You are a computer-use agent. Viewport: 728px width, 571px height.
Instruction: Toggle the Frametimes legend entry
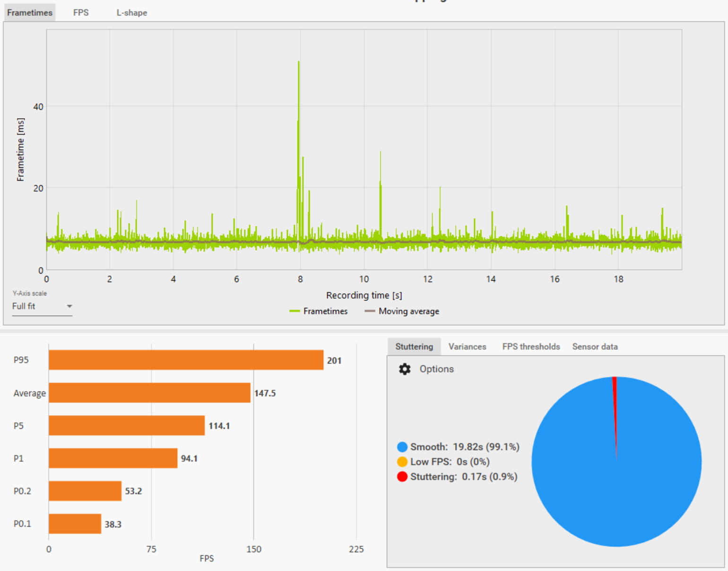319,311
